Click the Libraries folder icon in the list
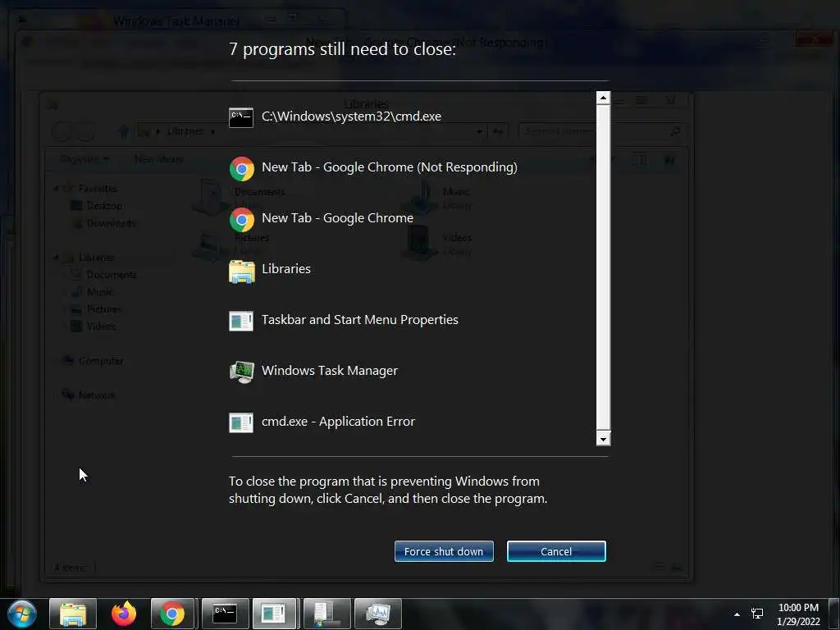Viewport: 840px width, 630px height. click(242, 271)
